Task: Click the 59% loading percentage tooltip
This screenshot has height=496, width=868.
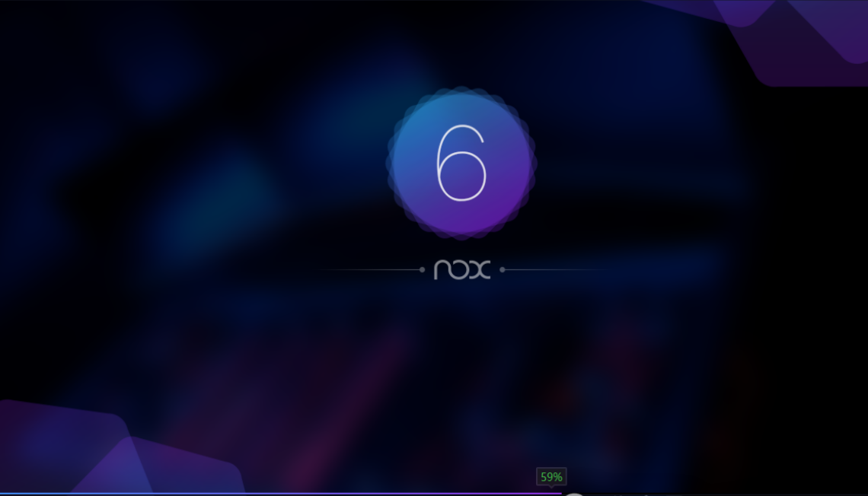Action: point(551,477)
